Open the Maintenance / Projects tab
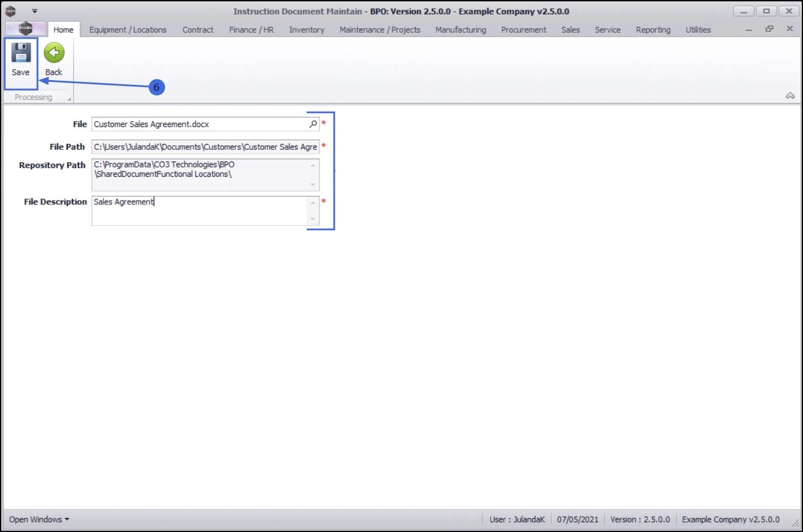Viewport: 803px width, 532px height. tap(380, 29)
